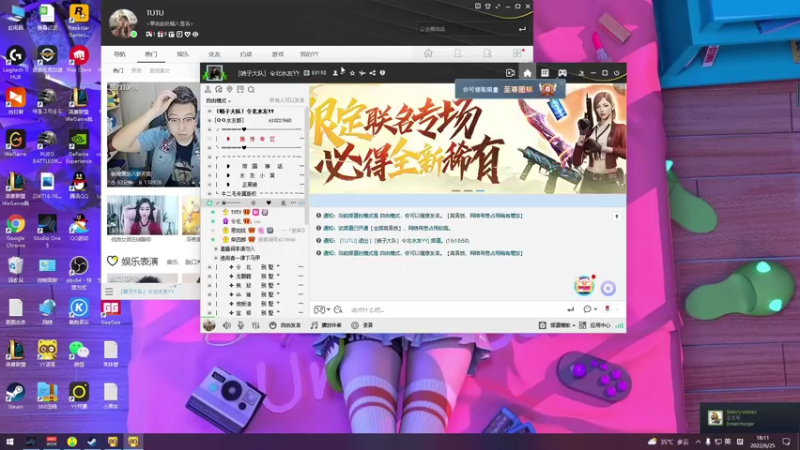This screenshot has width=800, height=450.
Task: Expand the 水友小窝 channel row
Action: point(255,176)
